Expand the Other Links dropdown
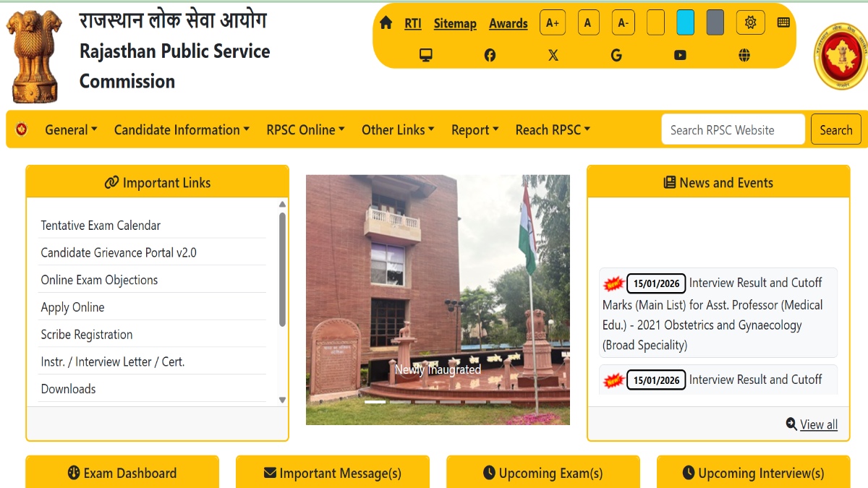868x488 pixels. pyautogui.click(x=398, y=130)
